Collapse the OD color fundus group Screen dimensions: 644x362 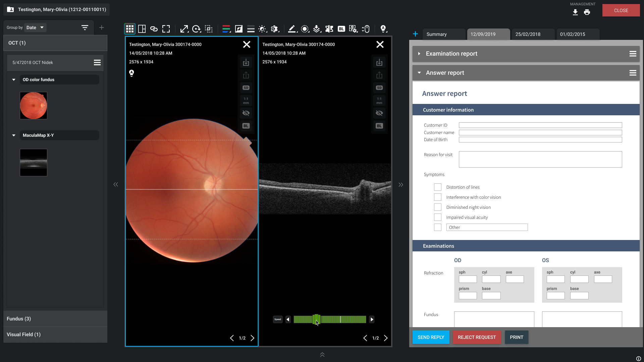coord(14,80)
